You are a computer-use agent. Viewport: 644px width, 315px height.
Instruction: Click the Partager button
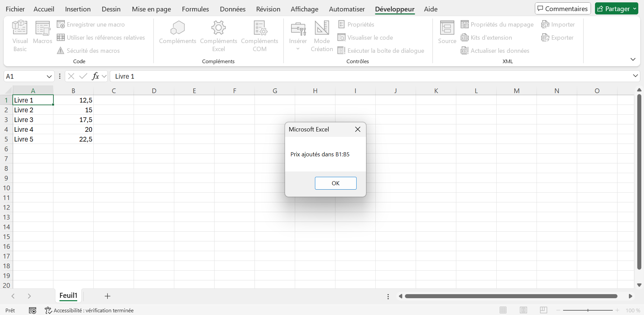tap(617, 9)
